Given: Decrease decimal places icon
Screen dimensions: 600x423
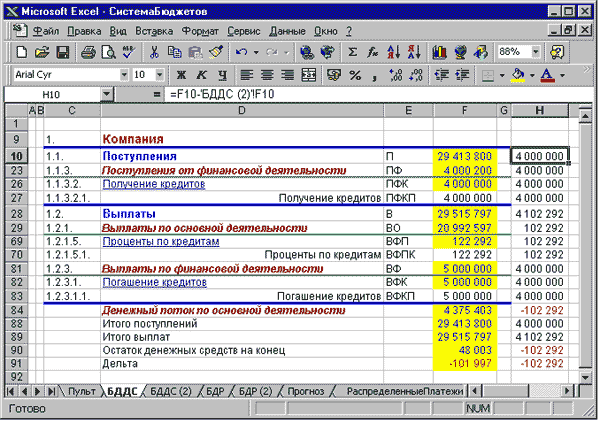Looking at the screenshot, I should point(416,75).
